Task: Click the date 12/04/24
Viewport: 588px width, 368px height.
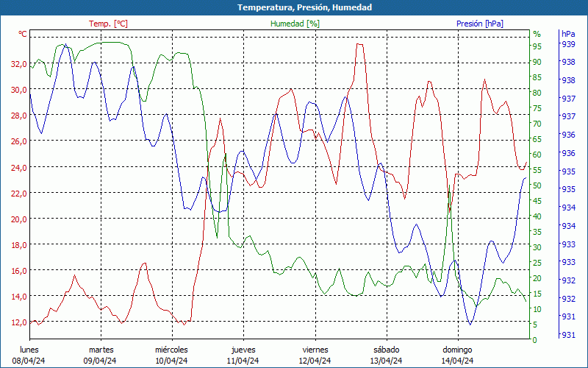Action: (x=315, y=361)
